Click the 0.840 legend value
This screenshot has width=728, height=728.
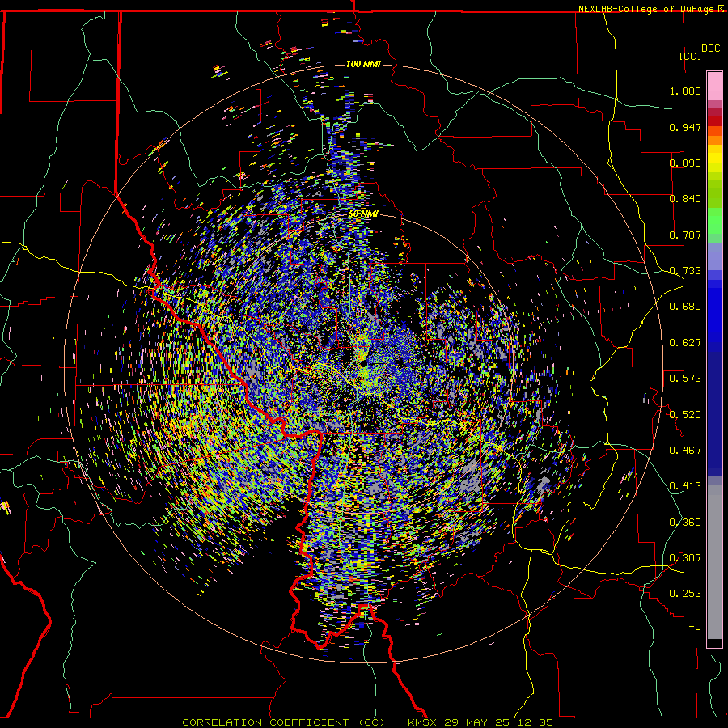(x=685, y=199)
